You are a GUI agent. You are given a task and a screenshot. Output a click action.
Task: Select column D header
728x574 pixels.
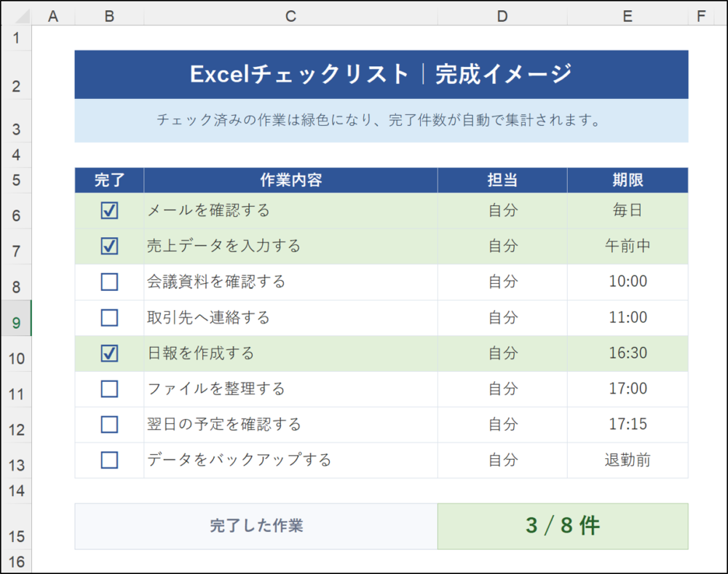(502, 16)
